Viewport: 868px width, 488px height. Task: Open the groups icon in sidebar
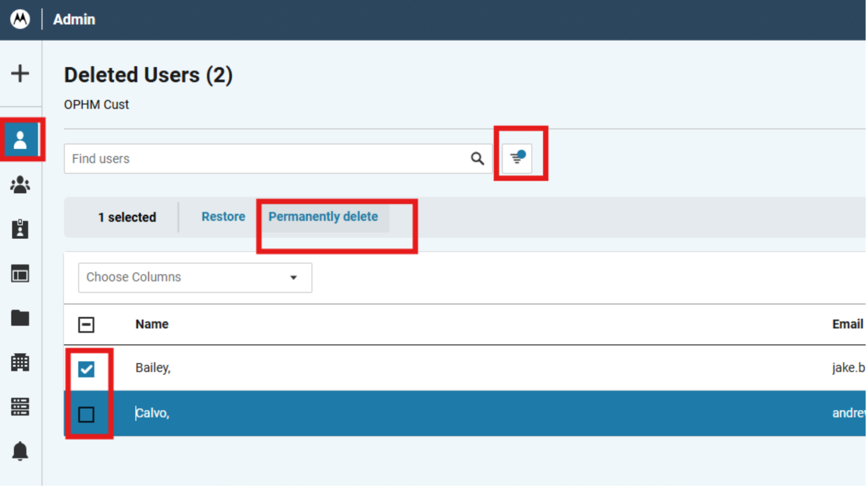(20, 185)
